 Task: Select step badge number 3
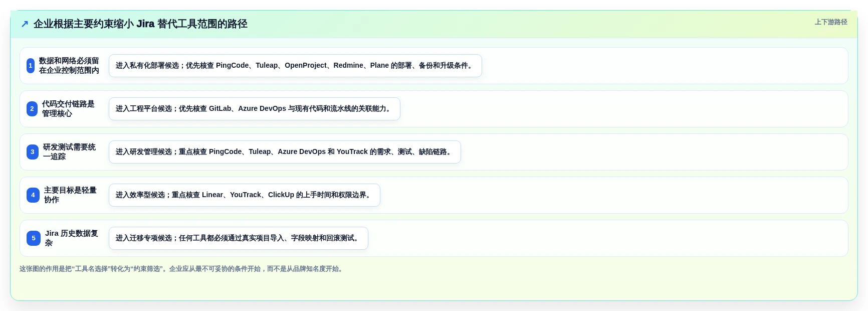(33, 152)
